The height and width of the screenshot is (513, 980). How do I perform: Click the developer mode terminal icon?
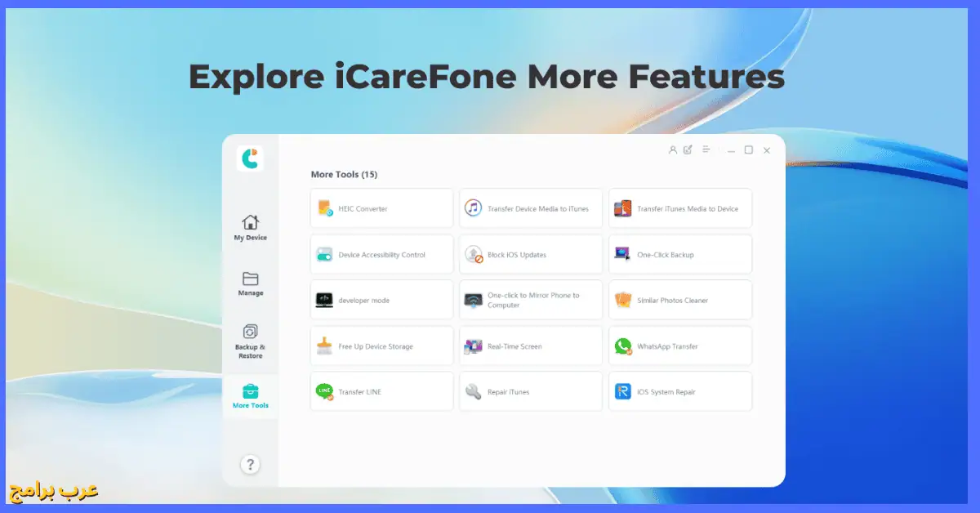point(324,300)
